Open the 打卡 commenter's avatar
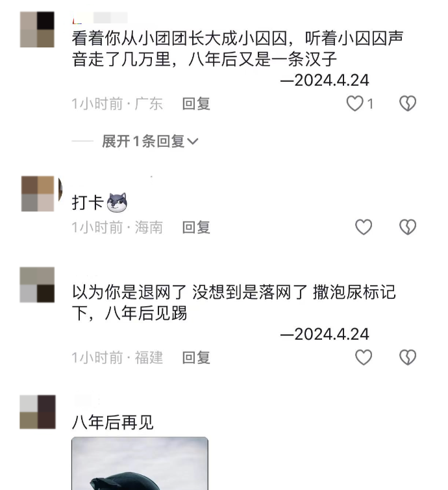 pyautogui.click(x=38, y=194)
